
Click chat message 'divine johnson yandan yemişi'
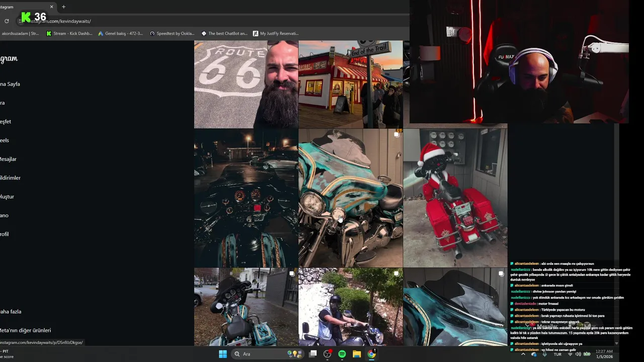[x=554, y=292]
